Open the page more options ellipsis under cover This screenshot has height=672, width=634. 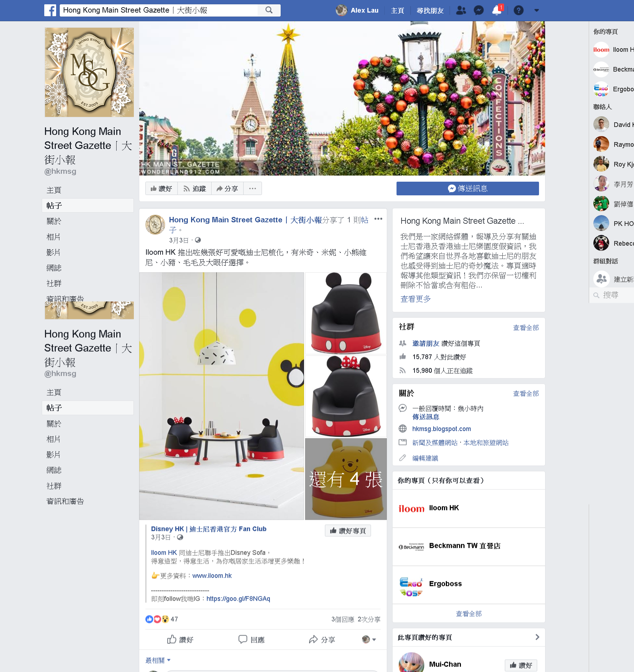pos(253,189)
